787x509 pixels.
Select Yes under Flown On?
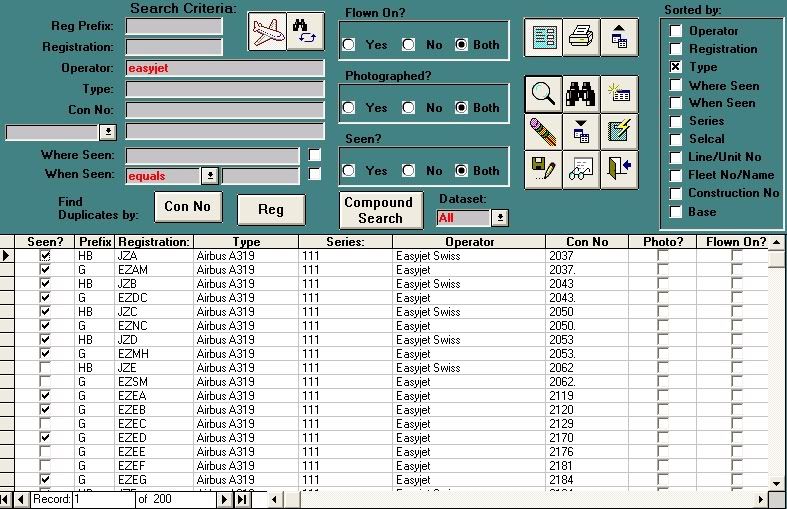pos(349,45)
